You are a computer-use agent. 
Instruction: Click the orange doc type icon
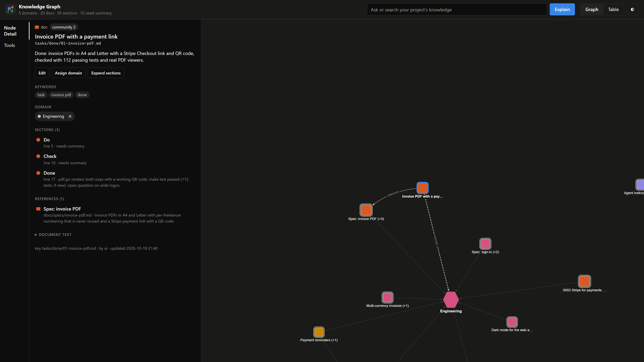click(37, 27)
